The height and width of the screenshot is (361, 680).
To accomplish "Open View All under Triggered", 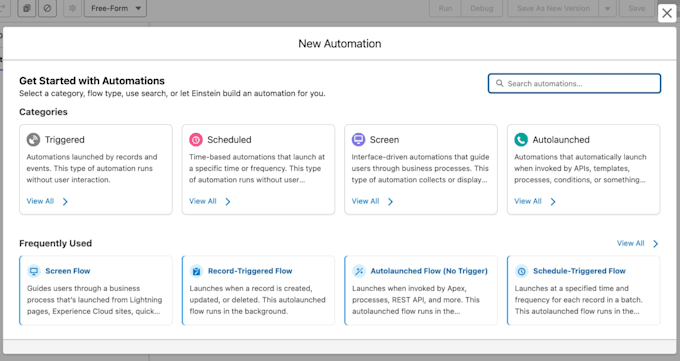I will [47, 201].
